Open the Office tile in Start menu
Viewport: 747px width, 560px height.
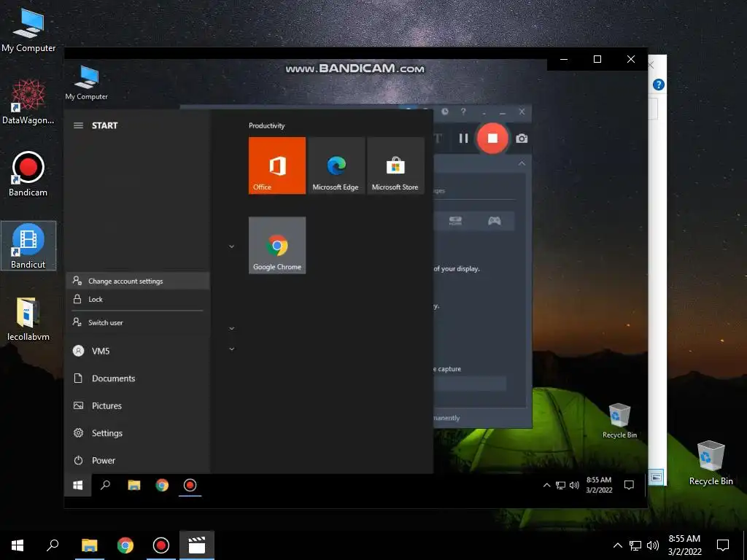pos(277,166)
